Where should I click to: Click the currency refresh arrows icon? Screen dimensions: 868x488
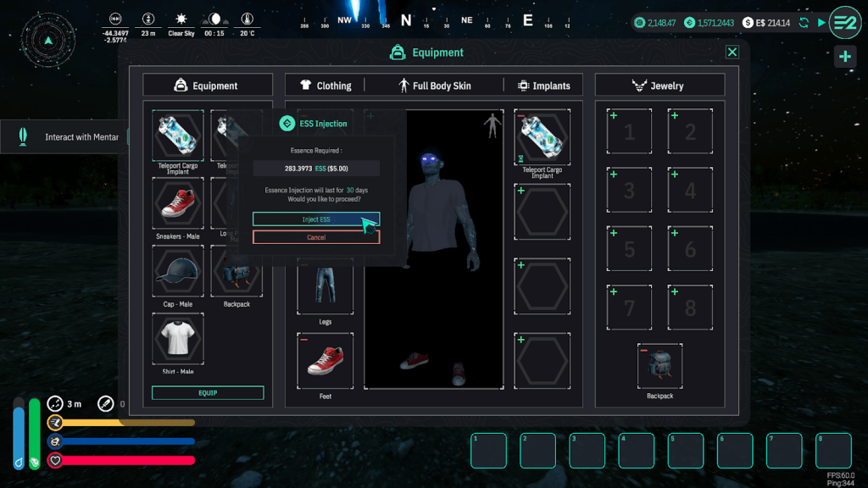[x=804, y=23]
